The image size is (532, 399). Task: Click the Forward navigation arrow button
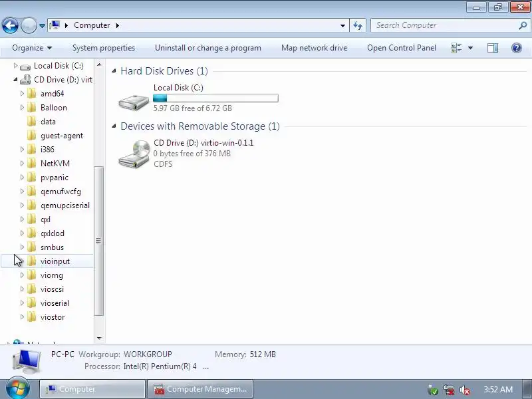29,25
